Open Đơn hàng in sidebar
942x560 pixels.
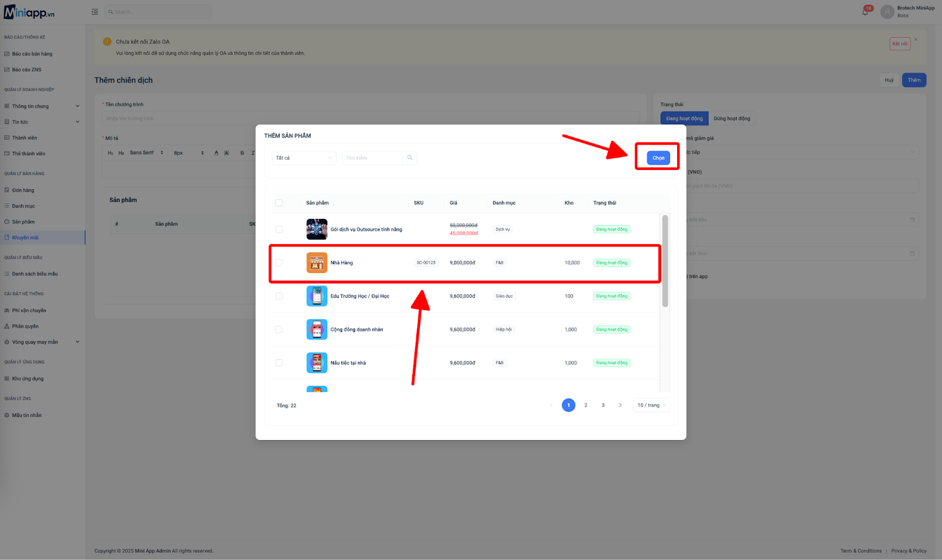coord(23,191)
